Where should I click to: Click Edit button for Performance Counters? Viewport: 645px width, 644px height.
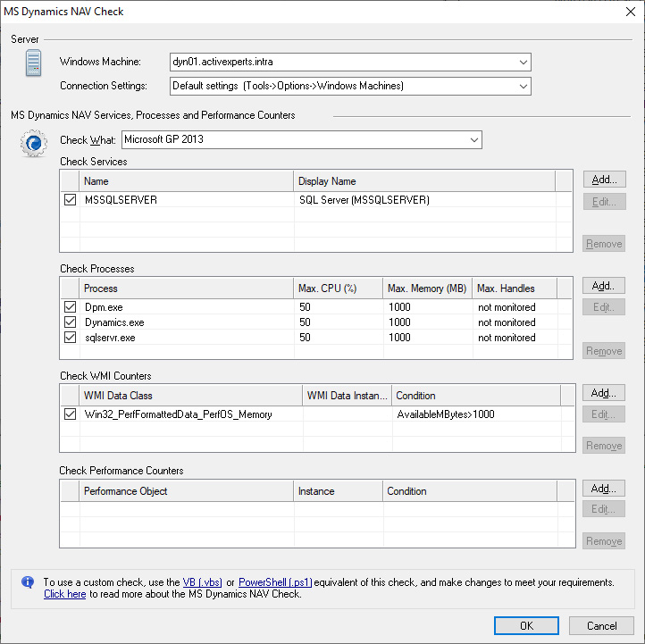(x=603, y=509)
